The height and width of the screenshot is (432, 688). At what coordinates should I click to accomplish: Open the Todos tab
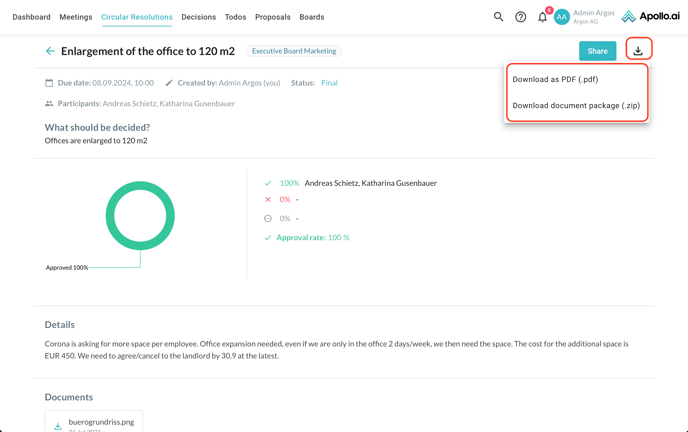pos(235,17)
